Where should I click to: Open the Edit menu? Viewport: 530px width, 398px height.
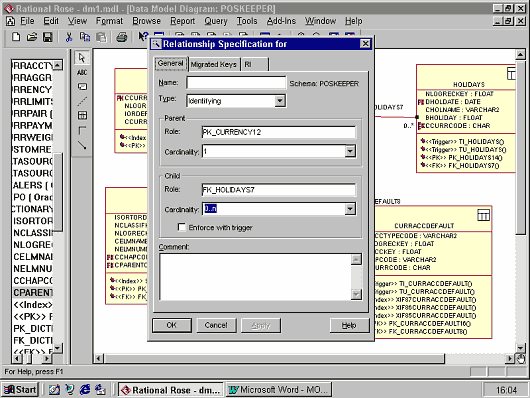(x=51, y=21)
